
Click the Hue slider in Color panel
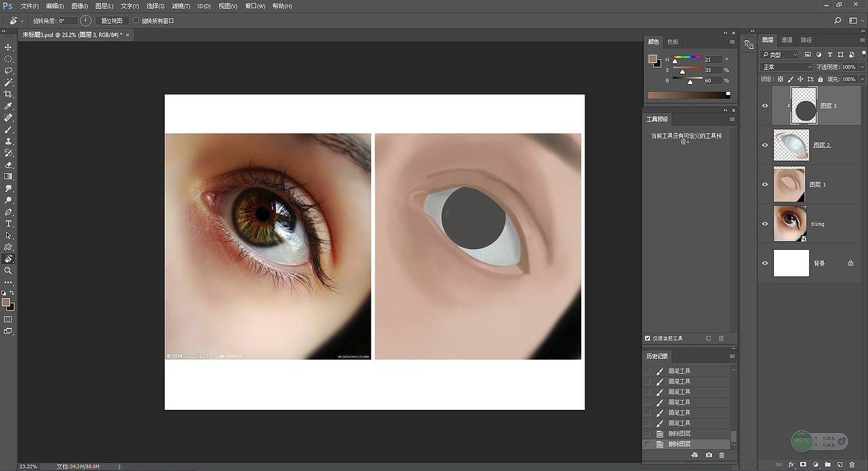coord(687,59)
